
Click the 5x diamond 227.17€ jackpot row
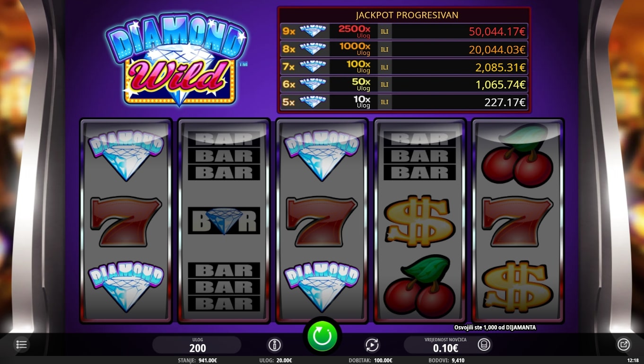click(x=404, y=102)
